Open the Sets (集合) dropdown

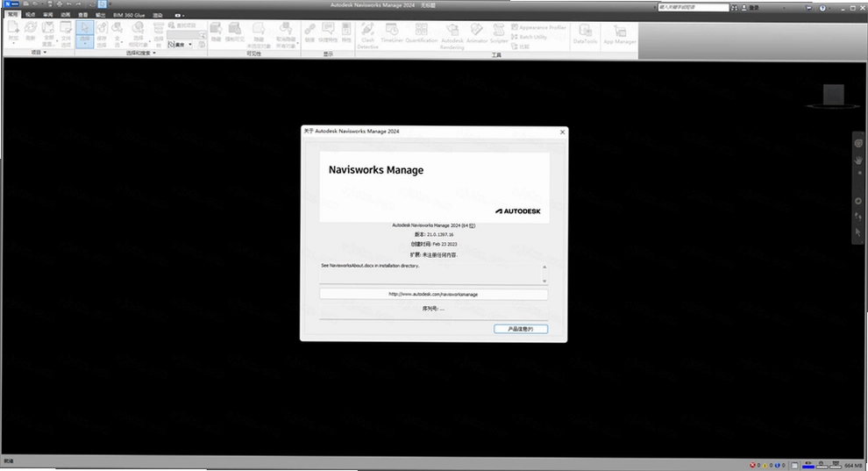point(181,44)
